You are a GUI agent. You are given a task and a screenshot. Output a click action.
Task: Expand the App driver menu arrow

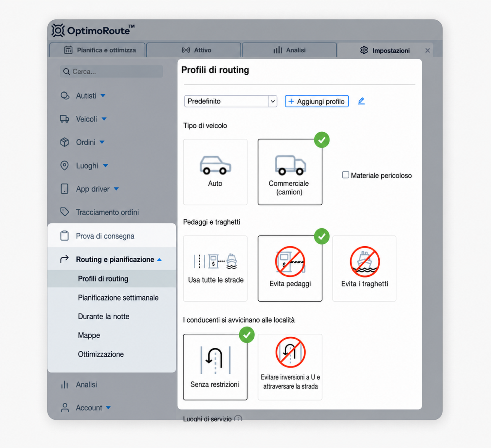116,189
